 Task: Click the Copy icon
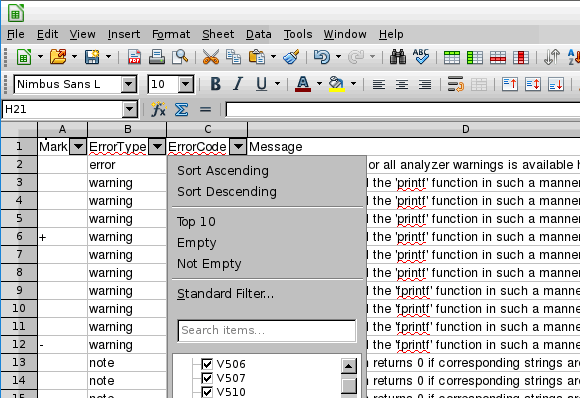coord(233,57)
